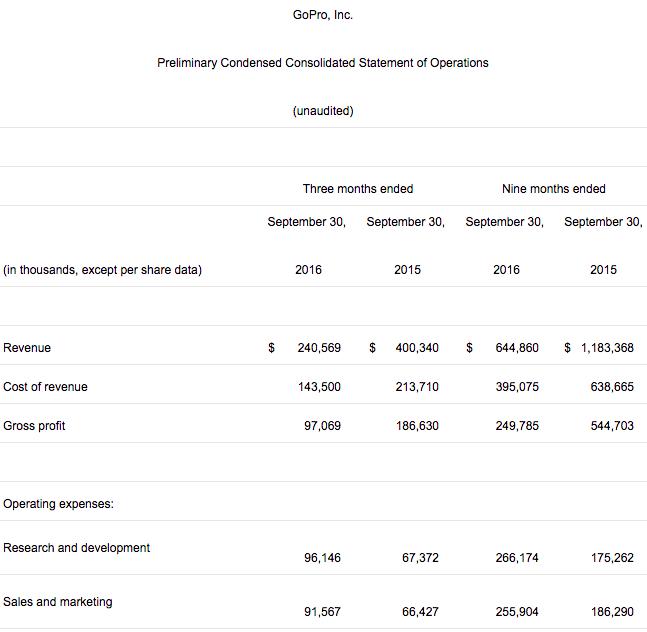
Task: Click the Operating expenses: section label
Action: [x=58, y=504]
